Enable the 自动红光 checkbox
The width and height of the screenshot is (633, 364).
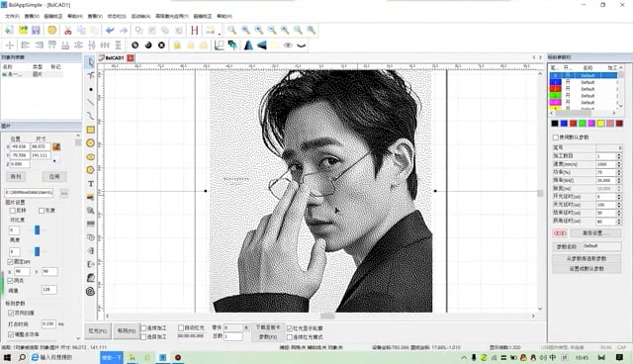[x=181, y=328]
